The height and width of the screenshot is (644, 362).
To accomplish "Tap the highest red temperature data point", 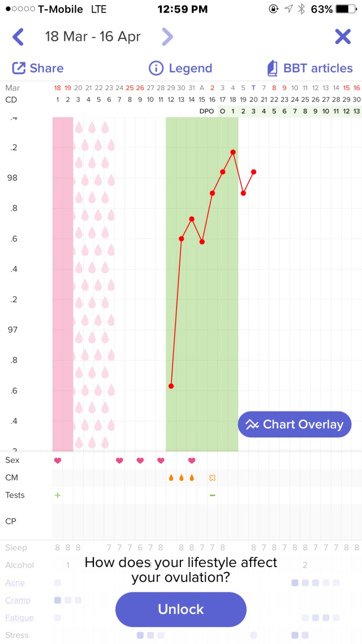I will coord(233,151).
